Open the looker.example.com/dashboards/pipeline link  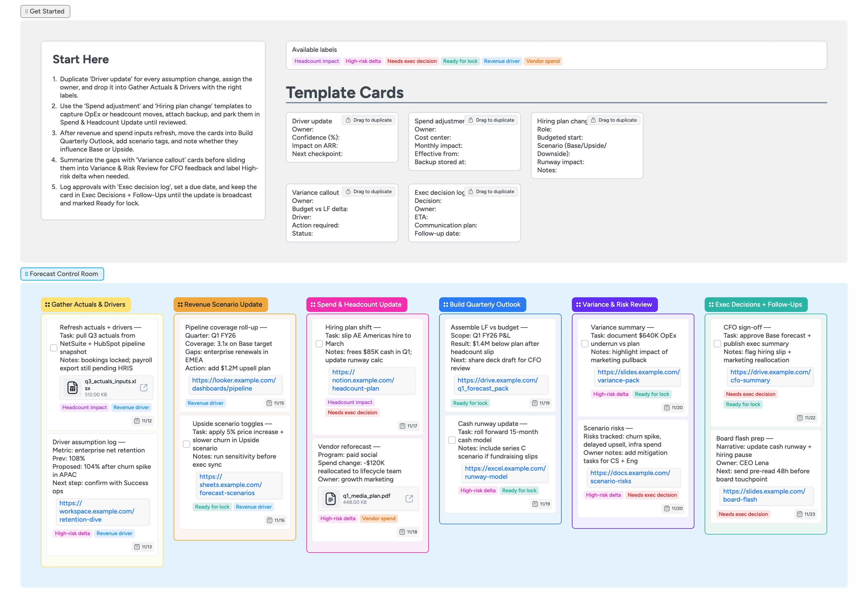pyautogui.click(x=234, y=384)
